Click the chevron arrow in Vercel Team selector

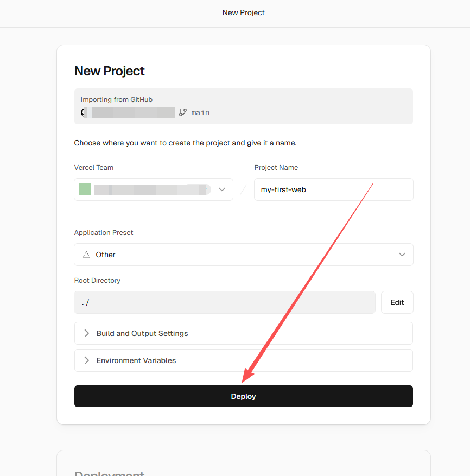pyautogui.click(x=221, y=189)
